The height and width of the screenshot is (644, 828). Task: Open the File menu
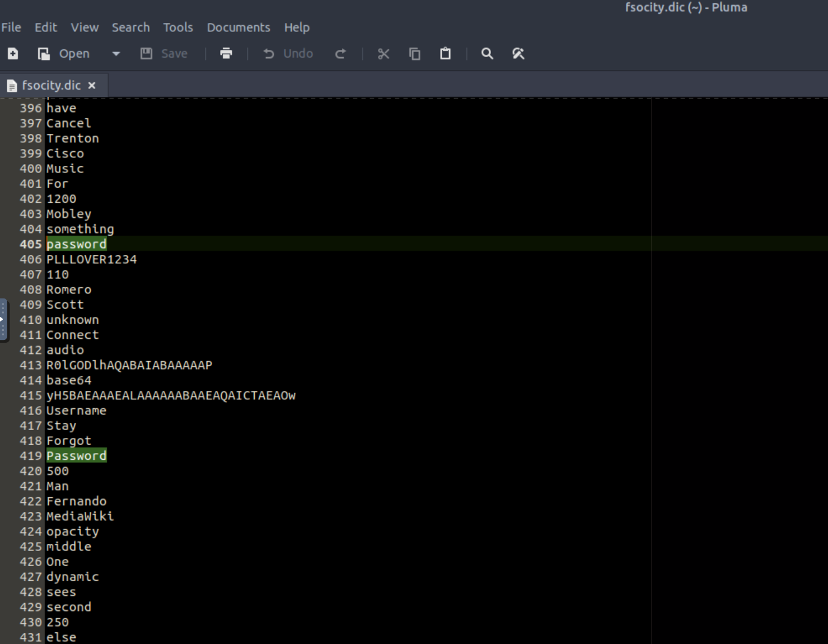click(x=11, y=27)
